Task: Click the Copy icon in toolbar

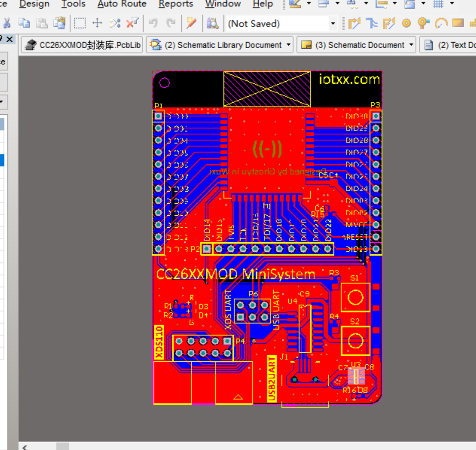Action: coord(24,24)
